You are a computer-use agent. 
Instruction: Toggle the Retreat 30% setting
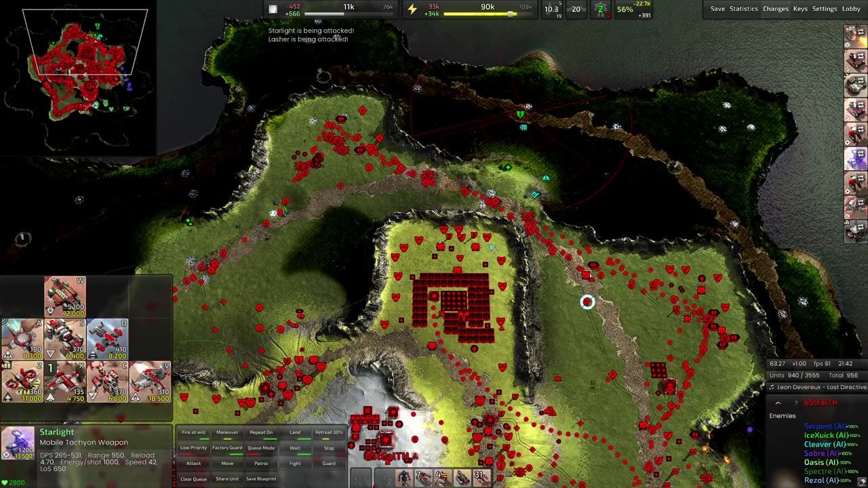(329, 432)
